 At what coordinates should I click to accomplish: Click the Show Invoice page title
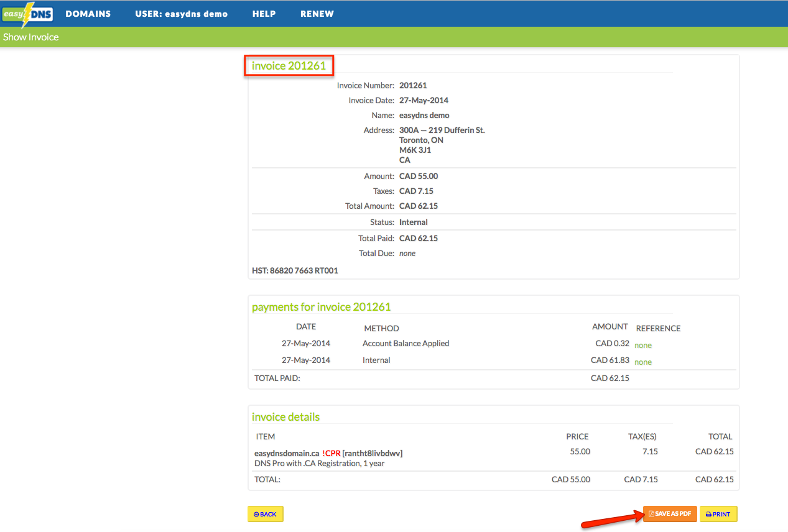point(30,37)
